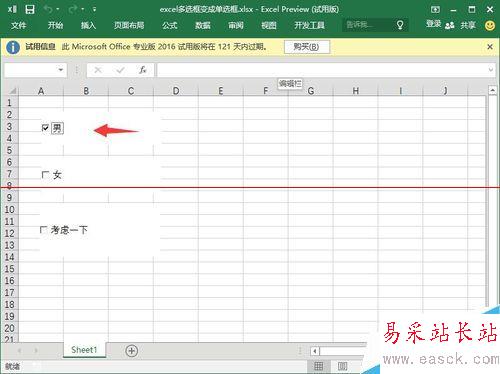Click the Excel logo icon

12,9
